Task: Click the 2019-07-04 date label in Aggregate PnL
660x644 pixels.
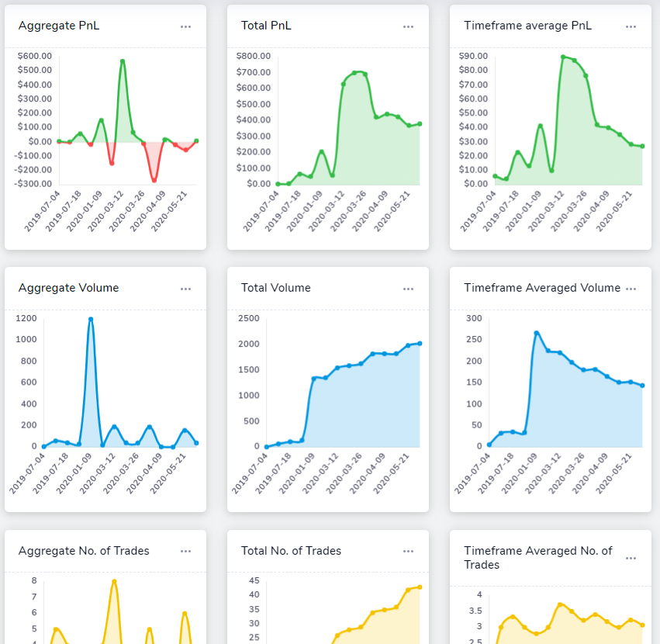Action: 42,212
